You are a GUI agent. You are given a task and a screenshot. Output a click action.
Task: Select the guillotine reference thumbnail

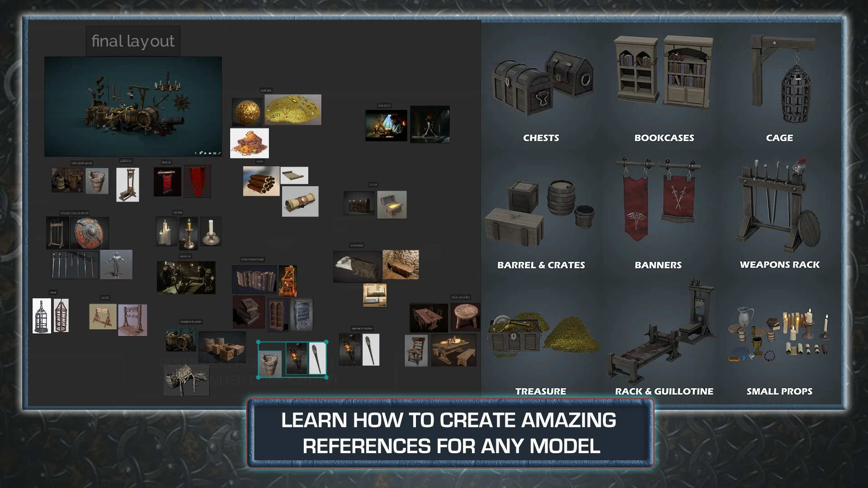pos(127,183)
